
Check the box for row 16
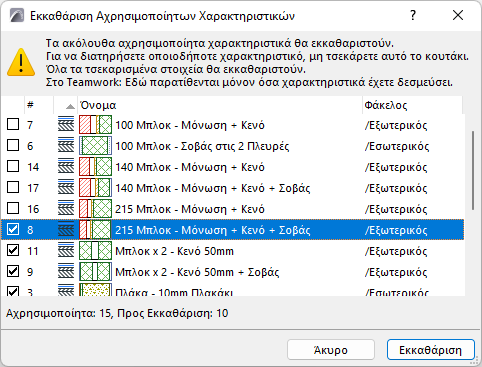[x=13, y=209]
